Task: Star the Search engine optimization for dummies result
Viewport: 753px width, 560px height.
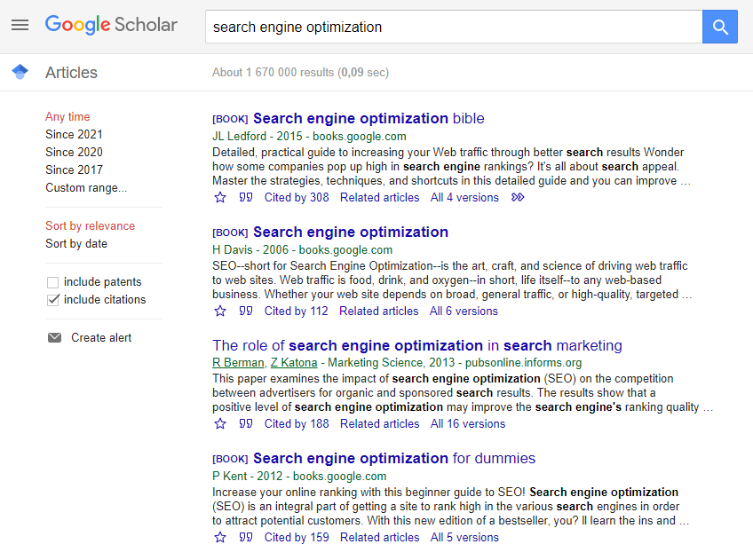Action: tap(221, 538)
